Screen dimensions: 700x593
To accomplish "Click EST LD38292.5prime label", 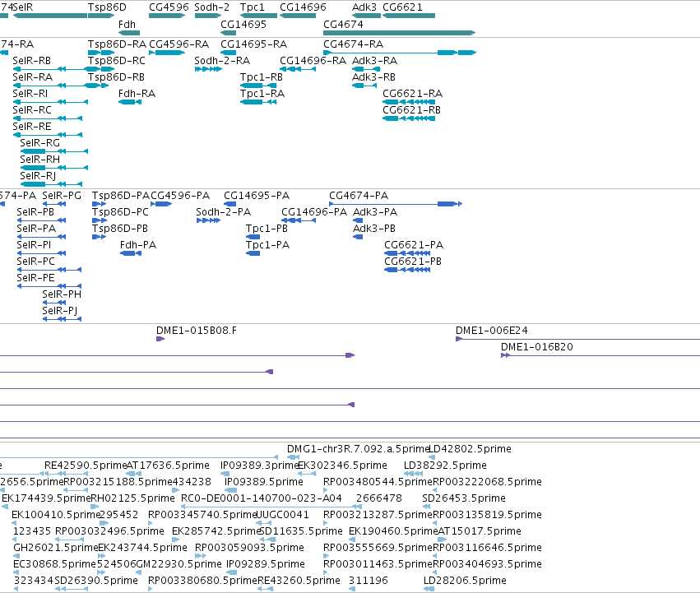I will (x=445, y=466).
